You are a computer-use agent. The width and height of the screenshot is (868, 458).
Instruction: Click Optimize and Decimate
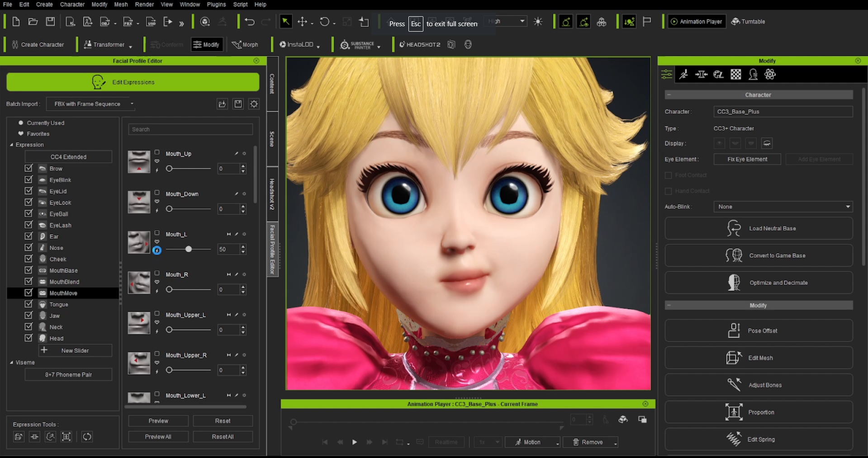(x=759, y=283)
